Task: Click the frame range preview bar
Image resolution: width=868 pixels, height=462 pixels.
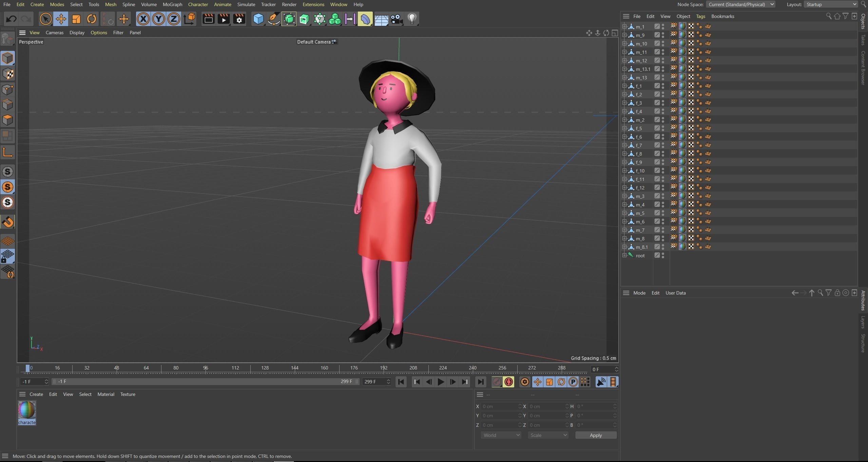Action: click(x=205, y=382)
